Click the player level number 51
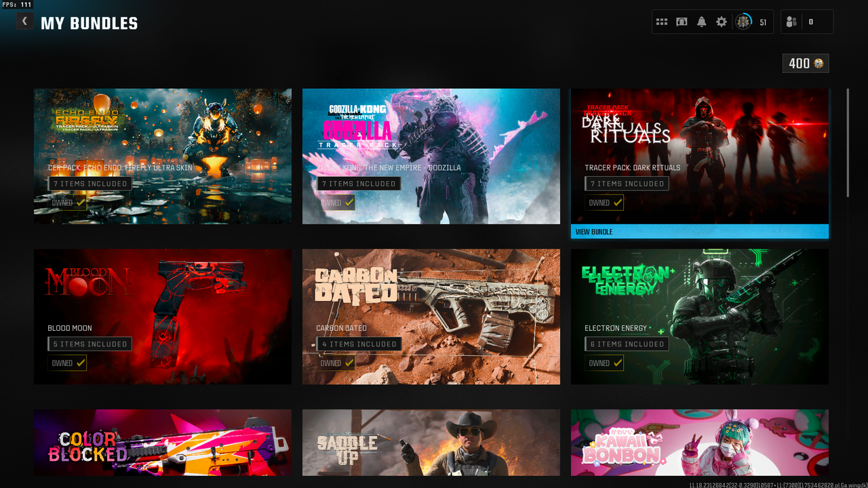The height and width of the screenshot is (488, 868). click(x=763, y=22)
